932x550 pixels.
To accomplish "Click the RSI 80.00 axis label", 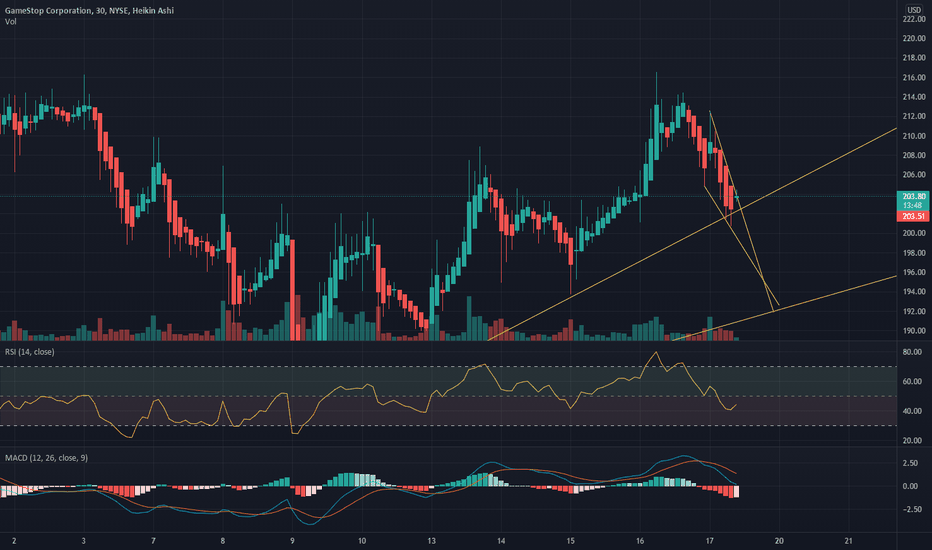I will point(912,352).
